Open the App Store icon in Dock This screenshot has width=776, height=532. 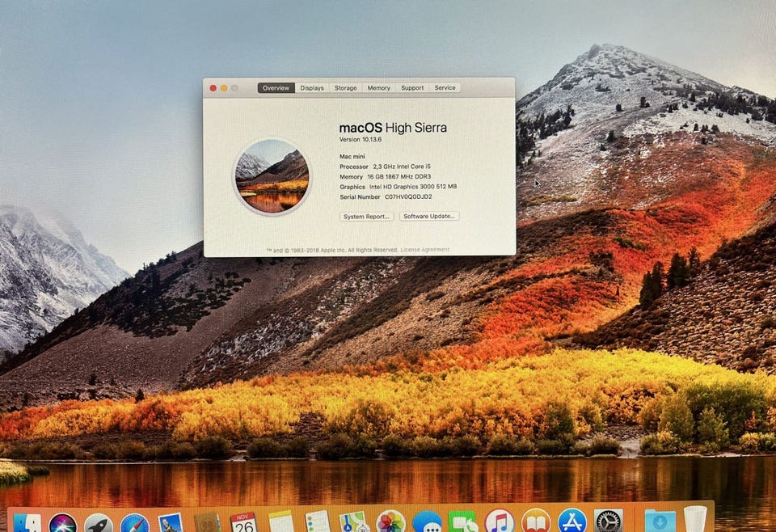[572, 521]
